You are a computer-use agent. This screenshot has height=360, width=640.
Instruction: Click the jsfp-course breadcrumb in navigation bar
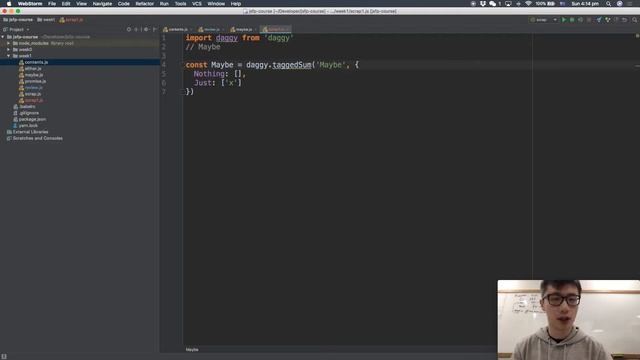(x=18, y=20)
